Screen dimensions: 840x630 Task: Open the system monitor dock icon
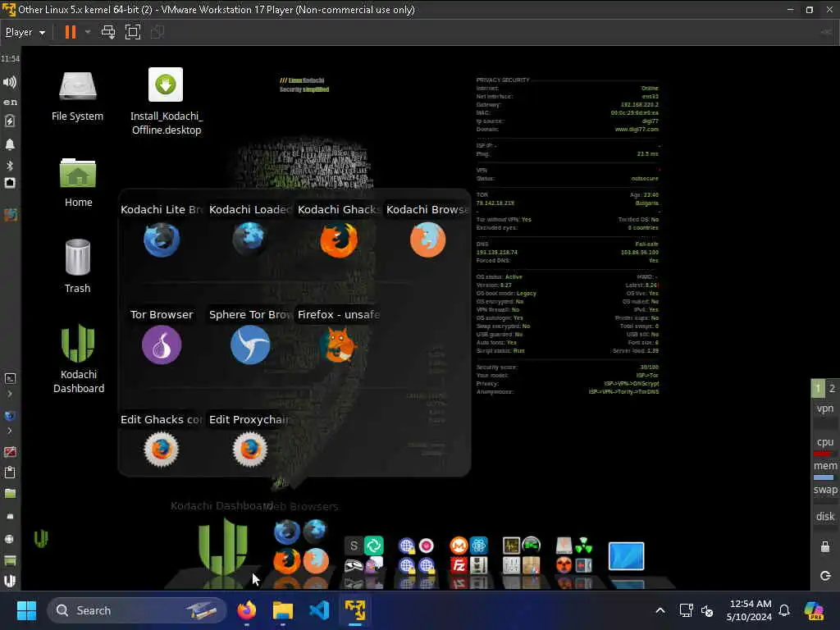coord(511,546)
